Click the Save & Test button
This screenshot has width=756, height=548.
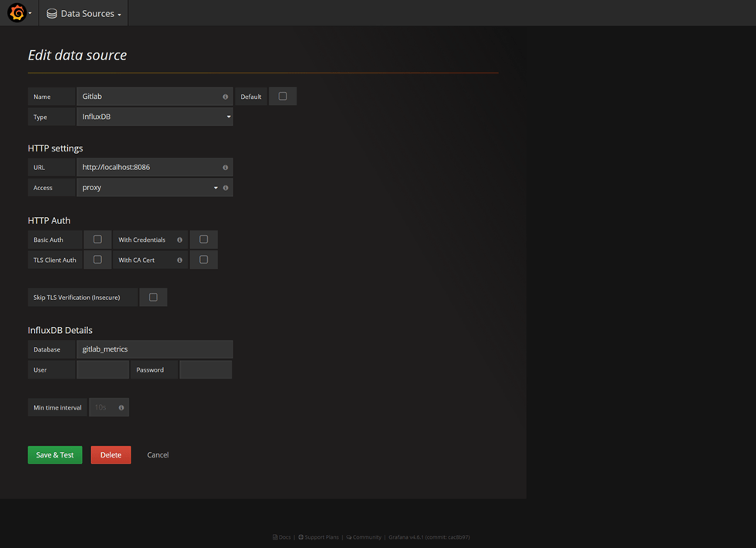tap(55, 455)
